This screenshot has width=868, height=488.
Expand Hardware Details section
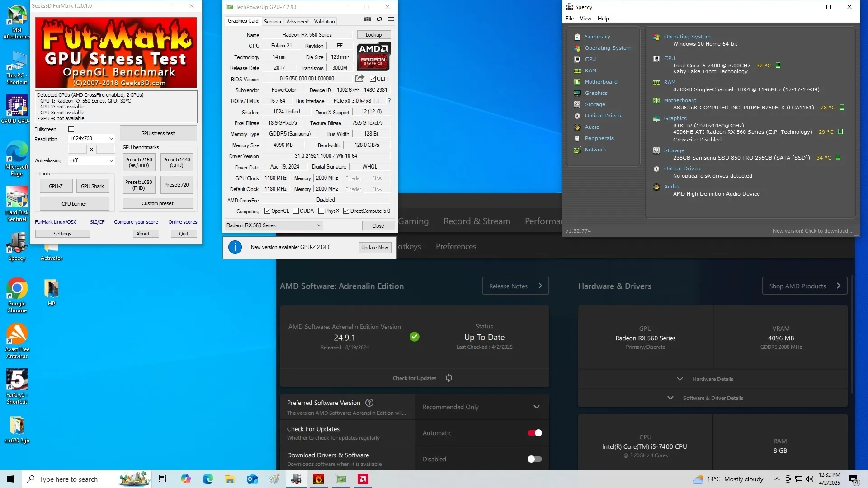tap(712, 379)
